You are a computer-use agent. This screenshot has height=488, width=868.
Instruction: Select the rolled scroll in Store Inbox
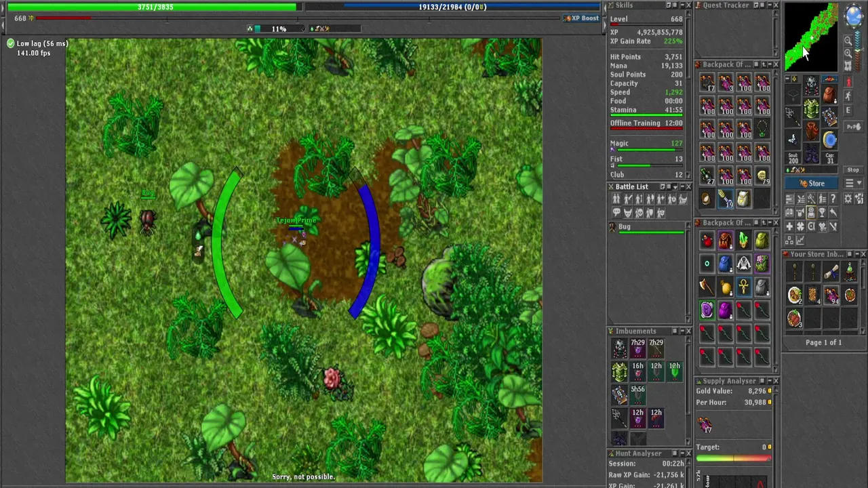[x=831, y=272]
